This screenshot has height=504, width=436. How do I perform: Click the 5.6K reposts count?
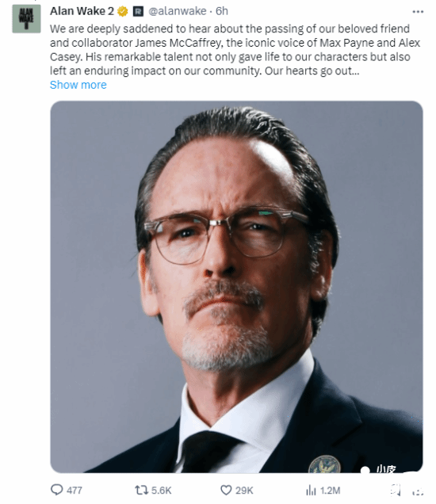tap(162, 491)
